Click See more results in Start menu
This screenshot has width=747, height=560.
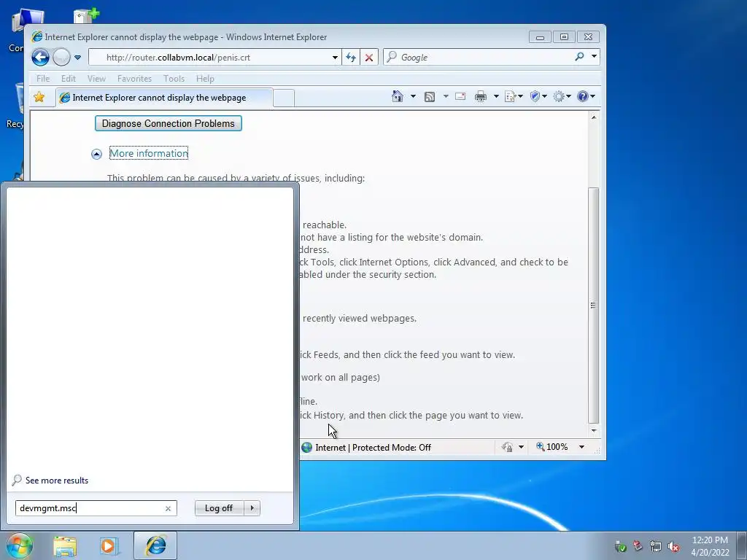[x=57, y=481]
